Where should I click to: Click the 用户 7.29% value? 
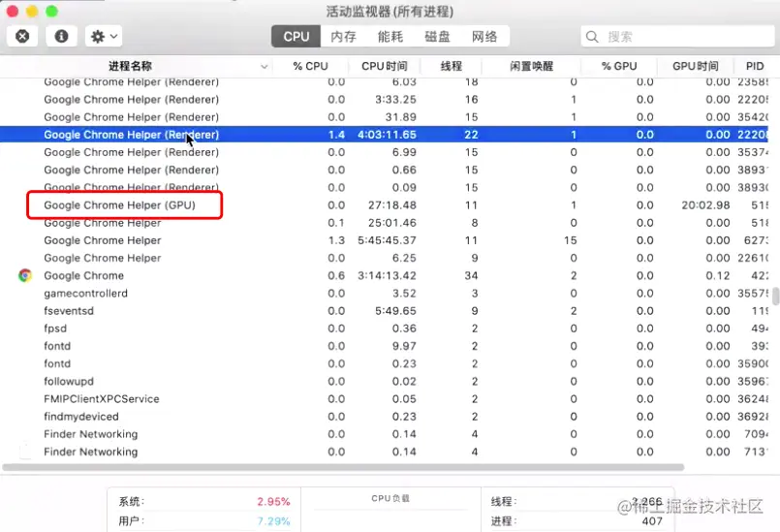coord(273,521)
